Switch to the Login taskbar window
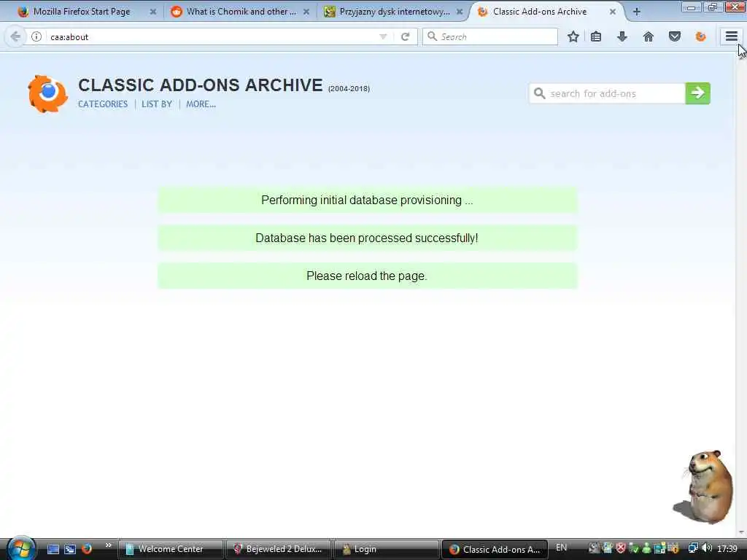The height and width of the screenshot is (560, 747). click(x=387, y=549)
